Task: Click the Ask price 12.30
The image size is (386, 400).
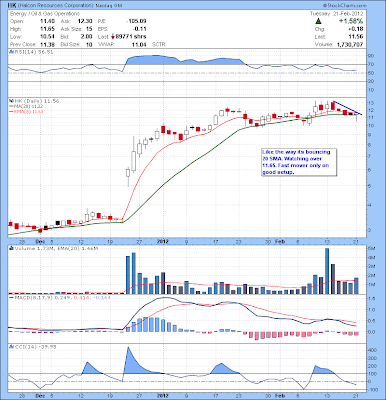Action: tap(85, 21)
